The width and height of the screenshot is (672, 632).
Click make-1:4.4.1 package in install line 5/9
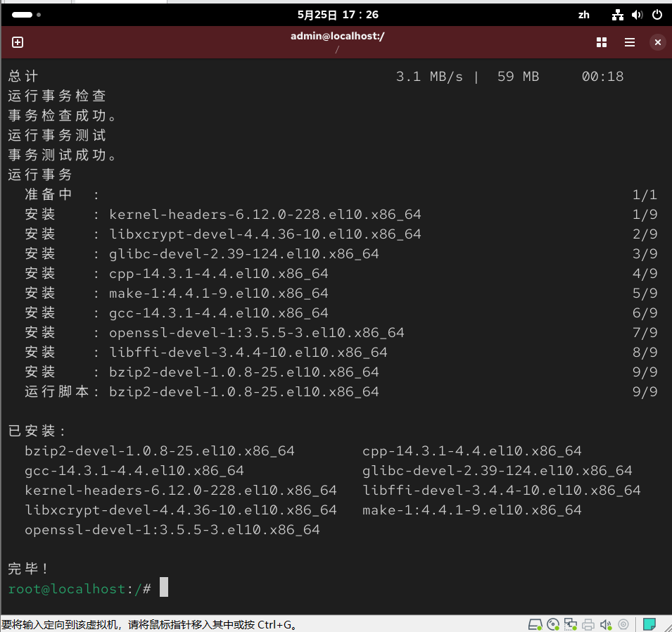(219, 293)
